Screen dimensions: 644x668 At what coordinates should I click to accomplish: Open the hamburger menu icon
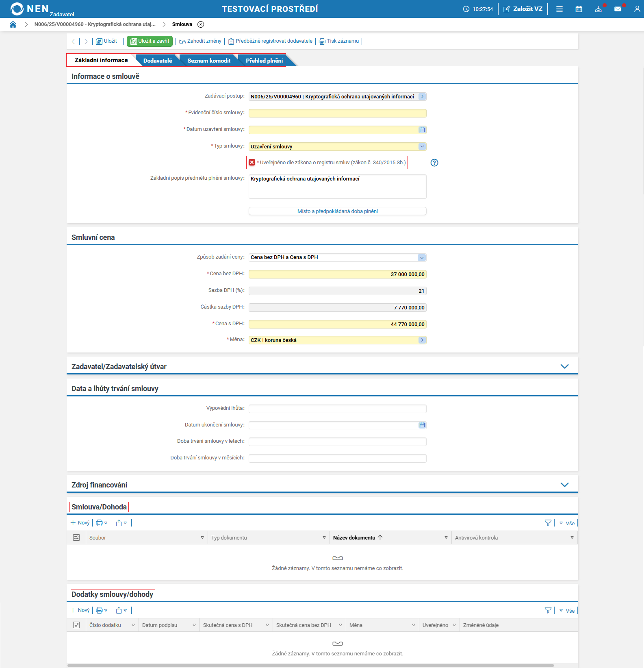[x=559, y=9]
